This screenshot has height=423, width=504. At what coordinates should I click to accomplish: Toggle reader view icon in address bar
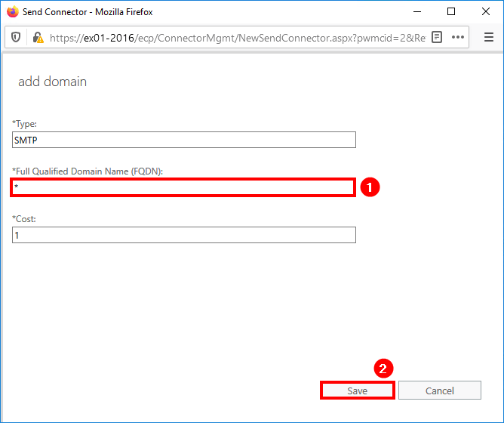coord(437,37)
